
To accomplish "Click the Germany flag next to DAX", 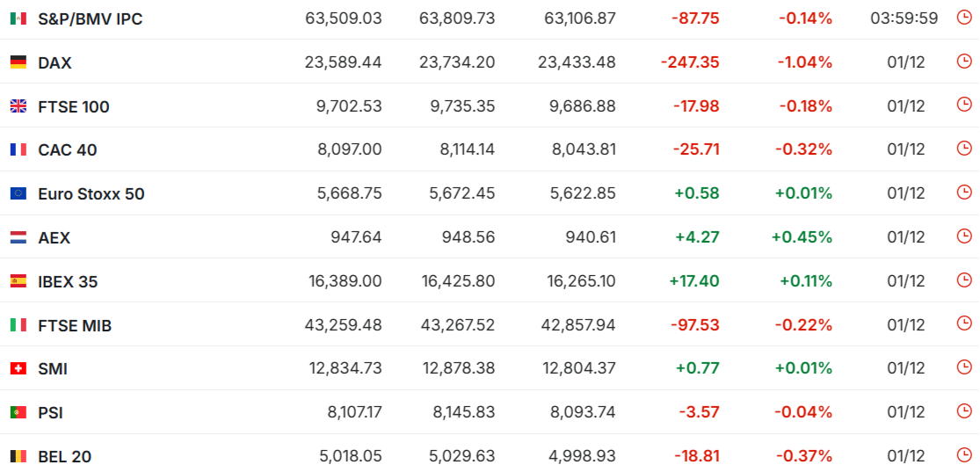I will click(x=18, y=62).
